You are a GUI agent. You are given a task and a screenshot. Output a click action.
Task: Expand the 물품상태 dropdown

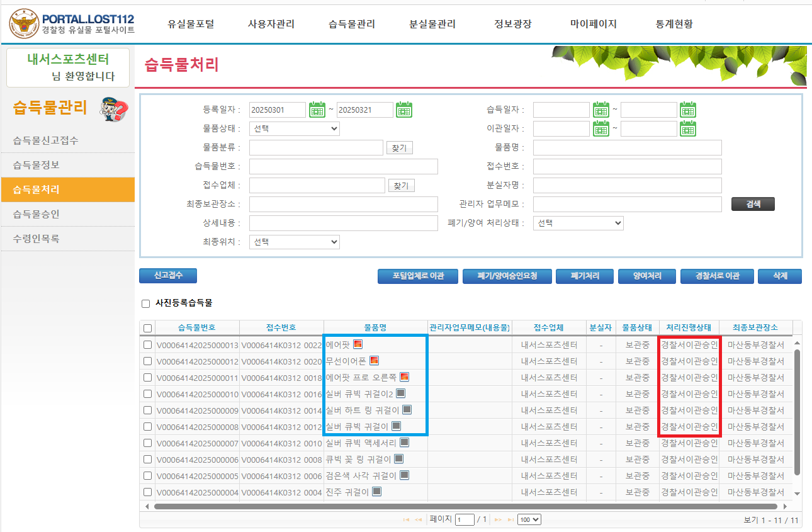tap(294, 129)
